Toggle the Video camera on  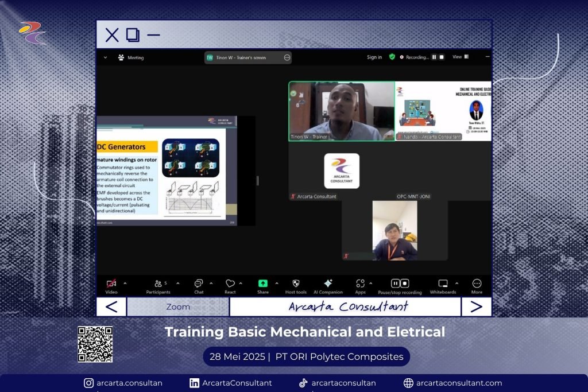pyautogui.click(x=111, y=284)
